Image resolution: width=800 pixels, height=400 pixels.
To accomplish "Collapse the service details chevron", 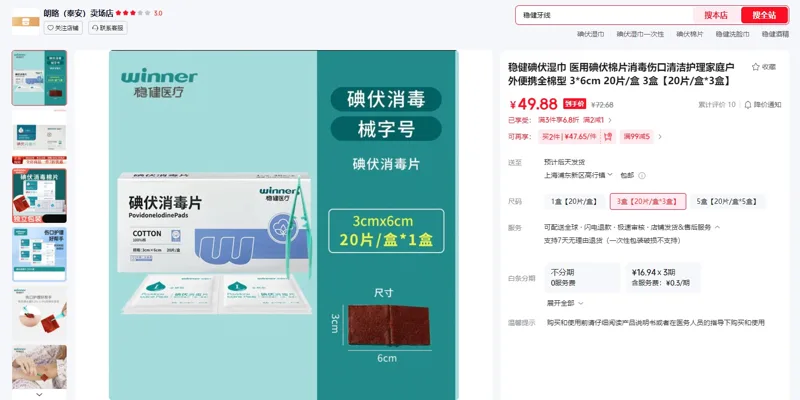I will [x=717, y=228].
